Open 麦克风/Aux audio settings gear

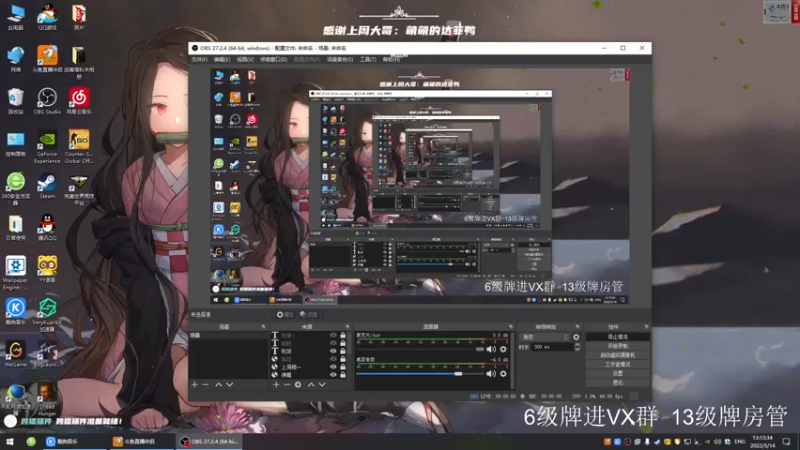click(x=503, y=349)
